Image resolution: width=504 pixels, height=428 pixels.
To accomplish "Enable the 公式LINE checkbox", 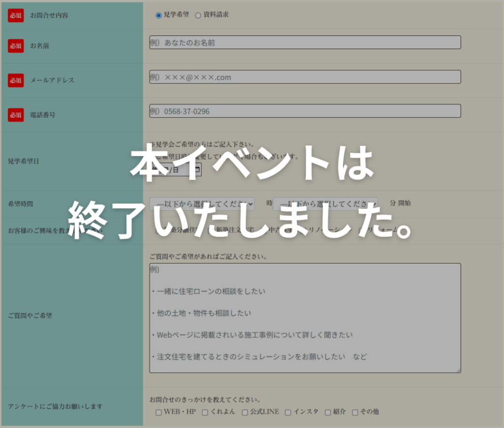I will 245,412.
